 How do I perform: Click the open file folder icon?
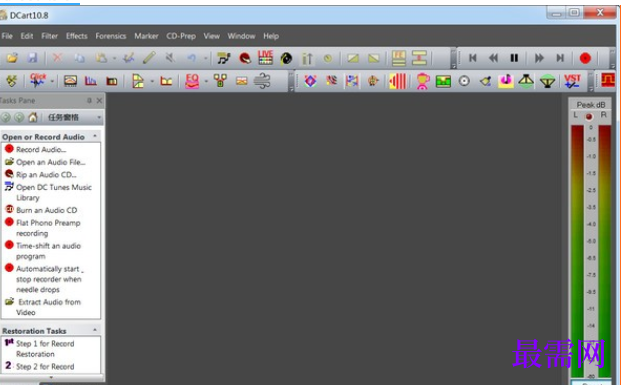[x=12, y=58]
